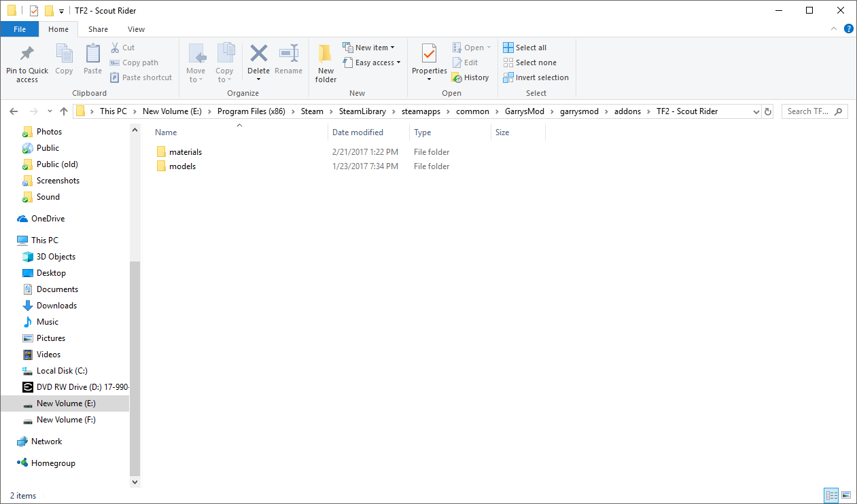Click Paste shortcut in the ribbon
The height and width of the screenshot is (504, 857).
[x=141, y=77]
